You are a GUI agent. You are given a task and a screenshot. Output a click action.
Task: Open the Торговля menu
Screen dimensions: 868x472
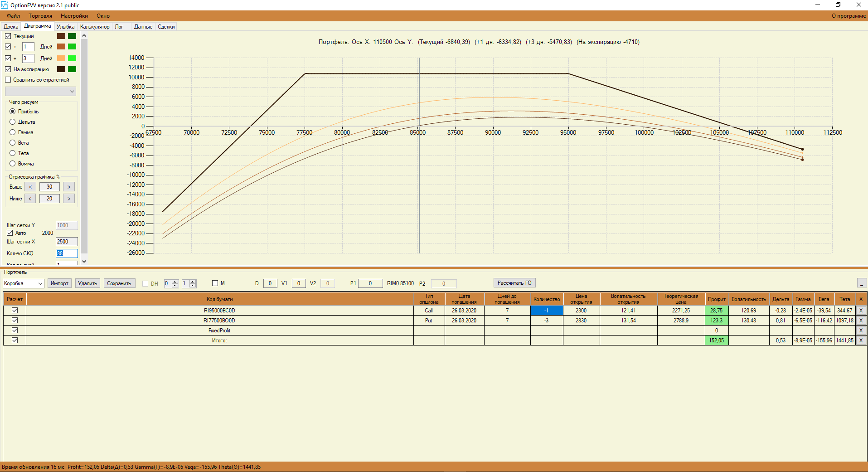pyautogui.click(x=40, y=16)
